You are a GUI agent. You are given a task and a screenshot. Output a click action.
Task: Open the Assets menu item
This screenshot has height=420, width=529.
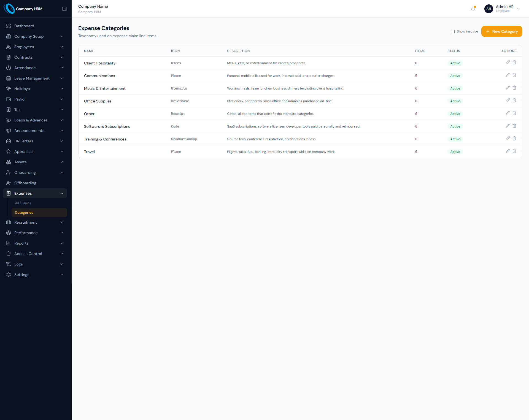coord(35,162)
